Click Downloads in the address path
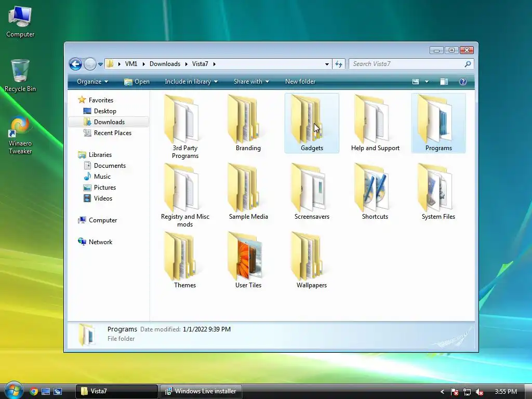This screenshot has width=532, height=399. point(165,64)
